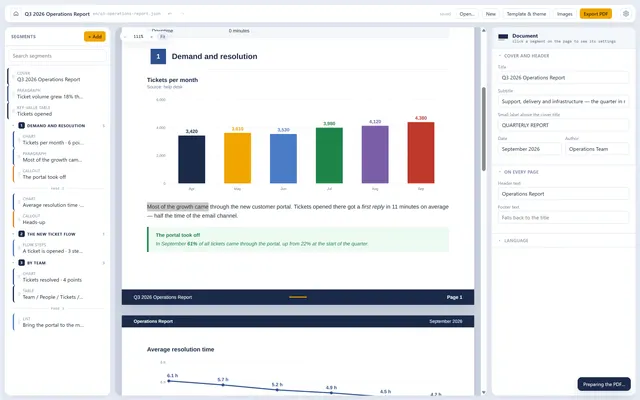This screenshot has height=400, width=640.
Task: Click the purple Aug bar in chart
Action: 375,155
